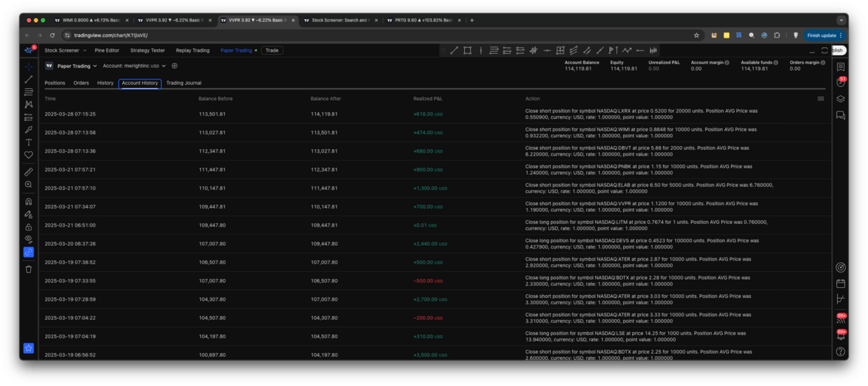868x386 pixels.
Task: Open a new browser tab
Action: pyautogui.click(x=472, y=20)
